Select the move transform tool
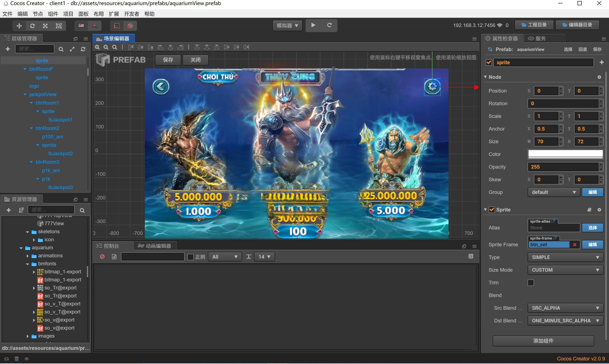The image size is (609, 364). 19,26
